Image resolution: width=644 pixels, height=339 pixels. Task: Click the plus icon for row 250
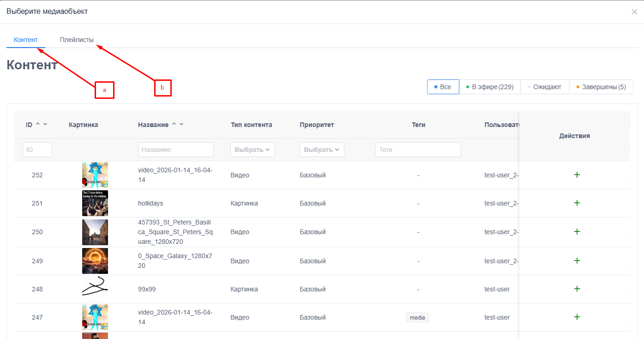tap(577, 231)
